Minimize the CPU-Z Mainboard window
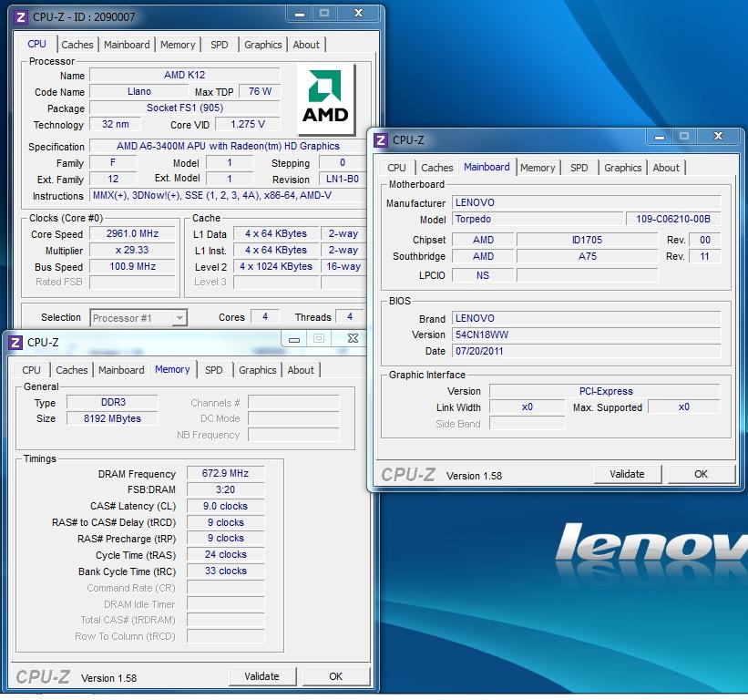 coord(660,137)
